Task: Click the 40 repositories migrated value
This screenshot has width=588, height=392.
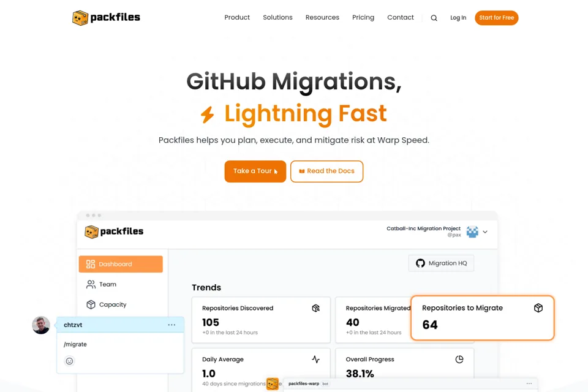Action: coord(353,323)
